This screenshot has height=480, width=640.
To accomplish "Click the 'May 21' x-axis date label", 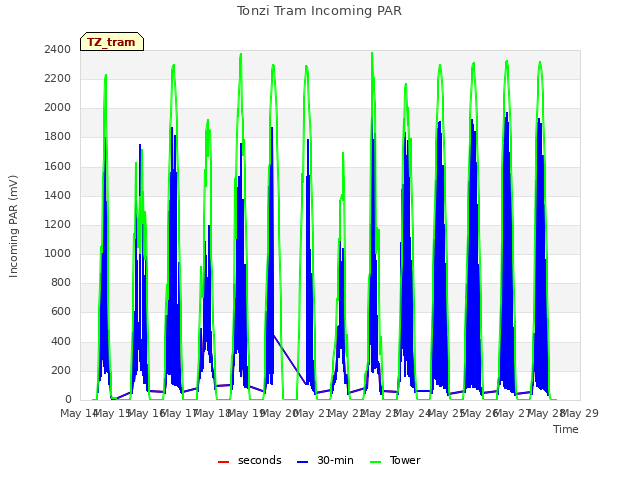I will pyautogui.click(x=313, y=413).
